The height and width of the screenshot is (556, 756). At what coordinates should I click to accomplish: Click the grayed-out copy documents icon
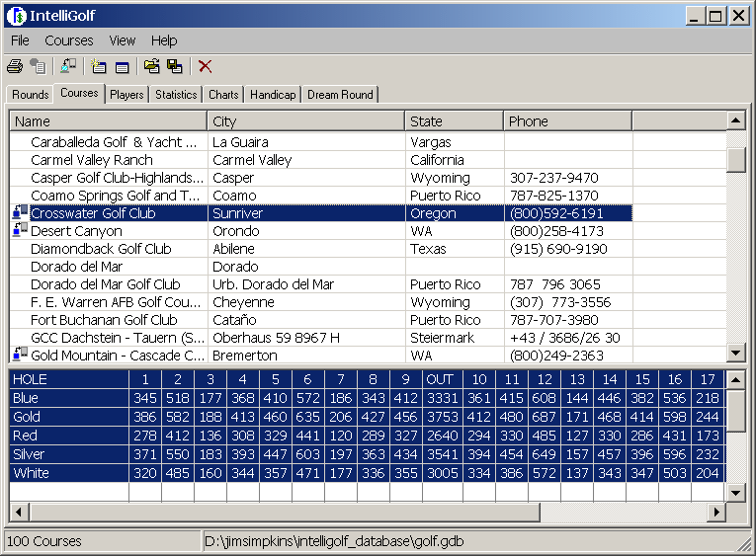coord(38,66)
